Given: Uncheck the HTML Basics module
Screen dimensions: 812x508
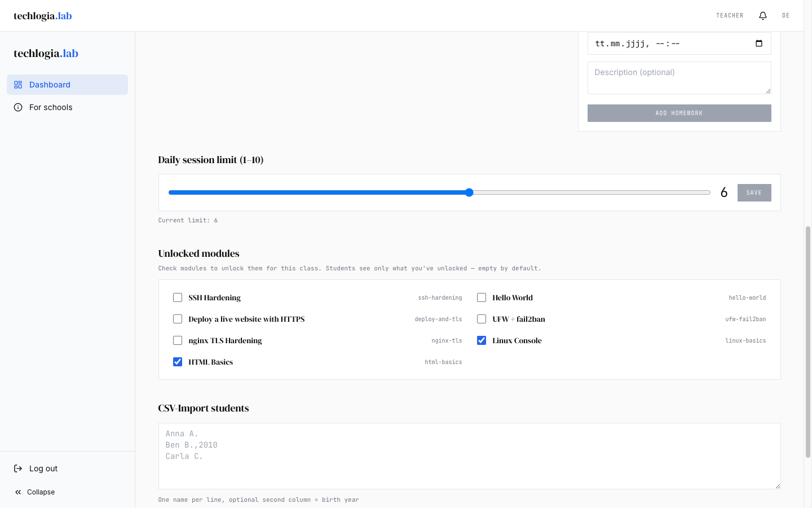Looking at the screenshot, I should click(x=178, y=362).
